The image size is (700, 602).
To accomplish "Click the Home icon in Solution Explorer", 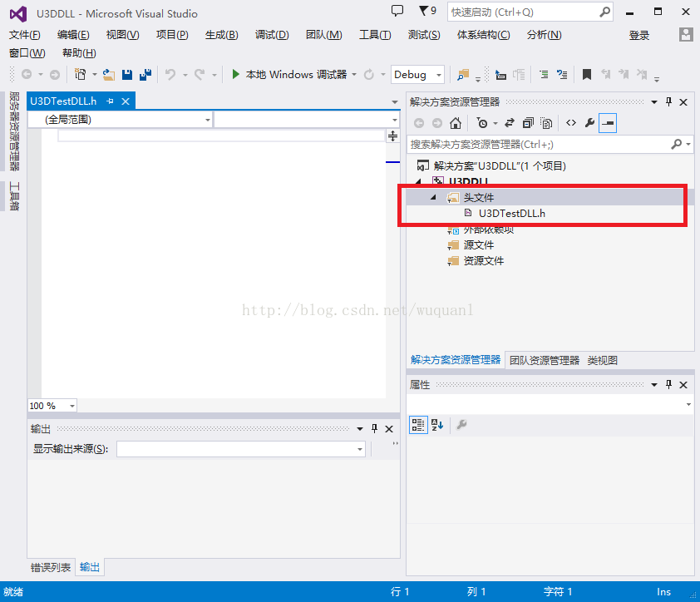I will click(x=456, y=123).
